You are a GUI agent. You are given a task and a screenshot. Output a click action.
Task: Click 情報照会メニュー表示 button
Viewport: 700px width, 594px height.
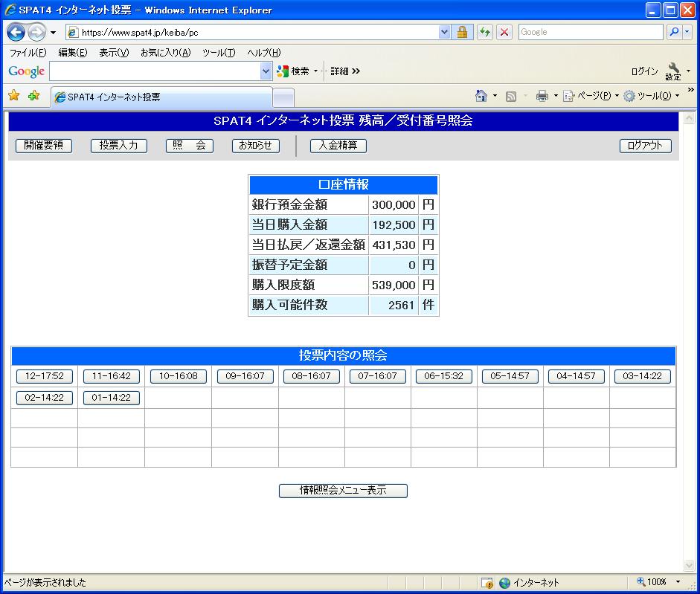(343, 491)
